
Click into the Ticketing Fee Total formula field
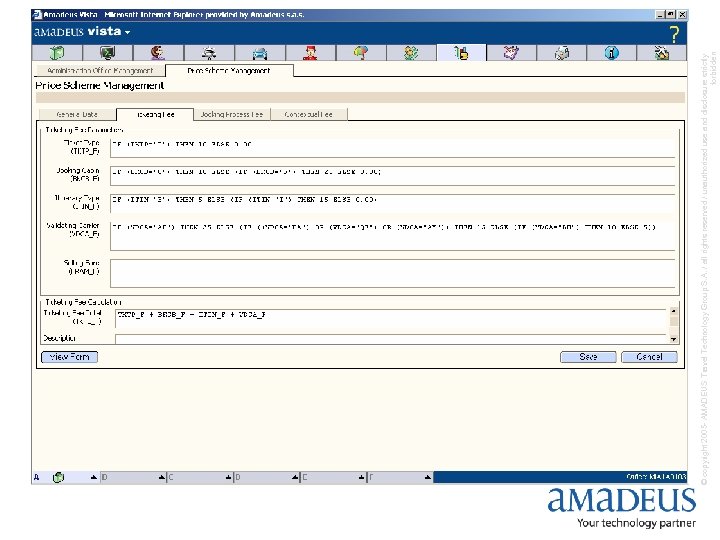(x=392, y=318)
